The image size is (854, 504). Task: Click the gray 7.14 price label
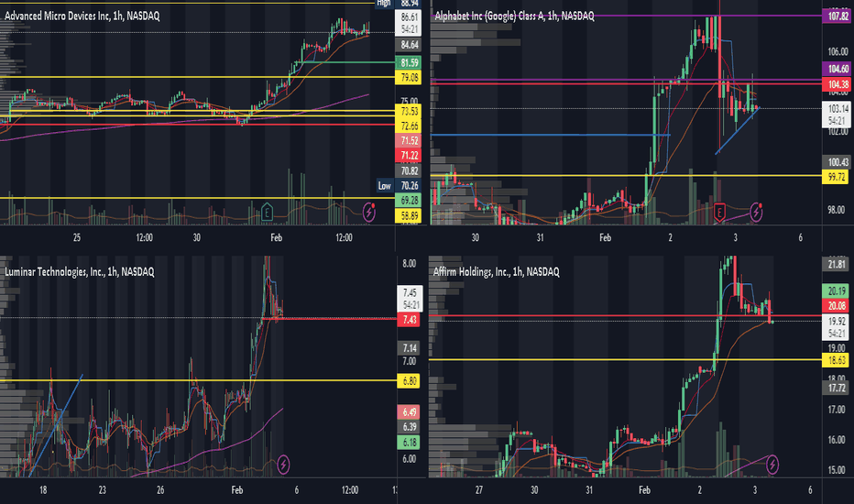[409, 347]
